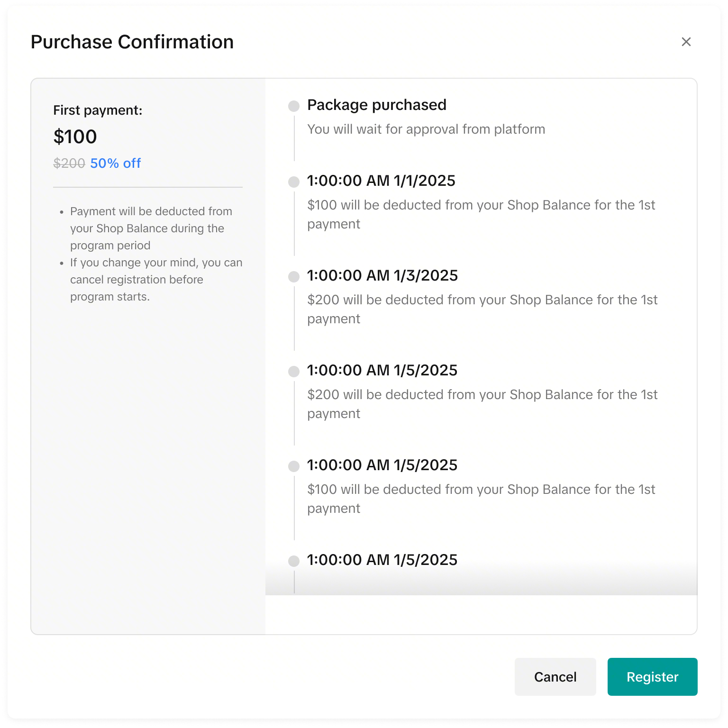
Task: Click the timeline dot for 1/3/2025
Action: [294, 276]
